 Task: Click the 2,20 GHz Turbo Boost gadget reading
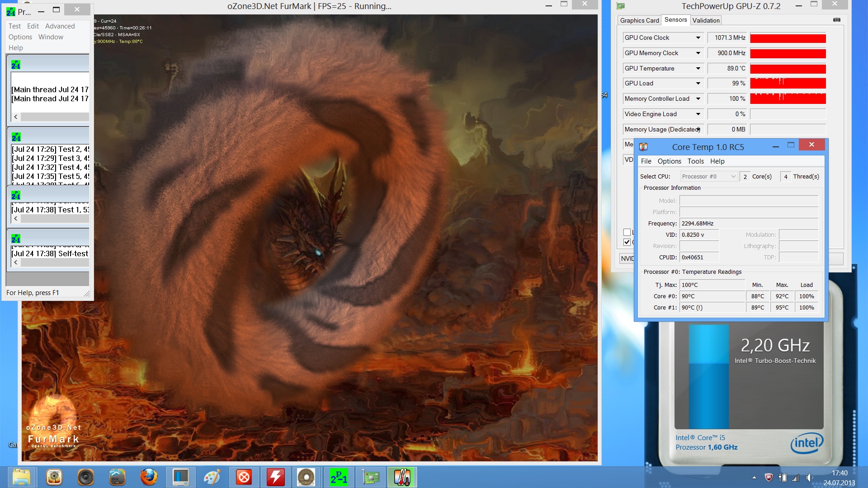(x=775, y=346)
